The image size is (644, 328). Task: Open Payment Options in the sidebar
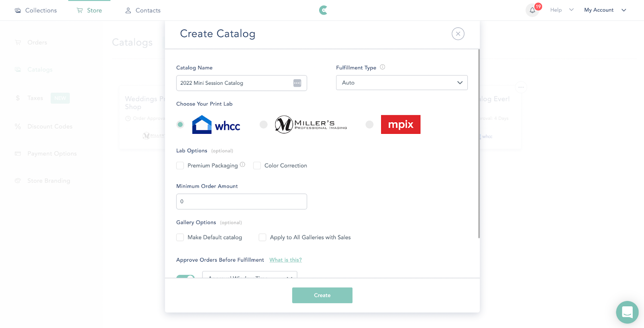point(52,154)
